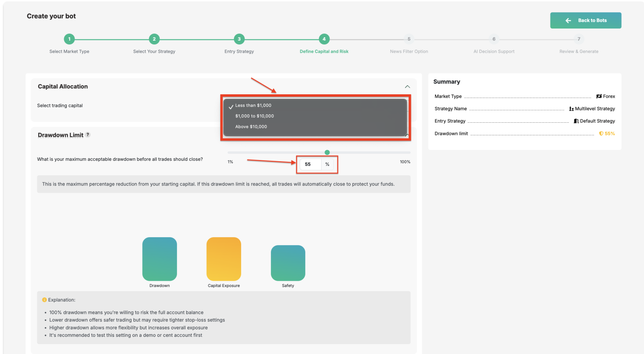Click the % unit box beside the input

(x=327, y=164)
